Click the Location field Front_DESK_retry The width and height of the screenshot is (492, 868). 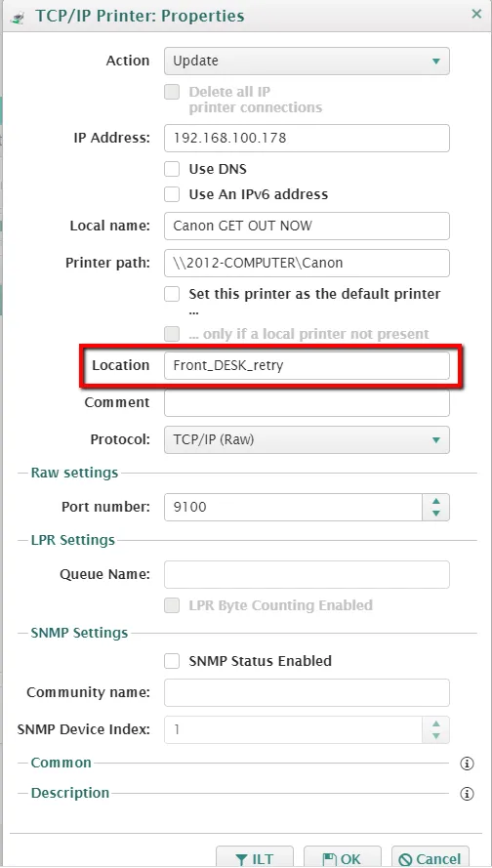coord(307,366)
